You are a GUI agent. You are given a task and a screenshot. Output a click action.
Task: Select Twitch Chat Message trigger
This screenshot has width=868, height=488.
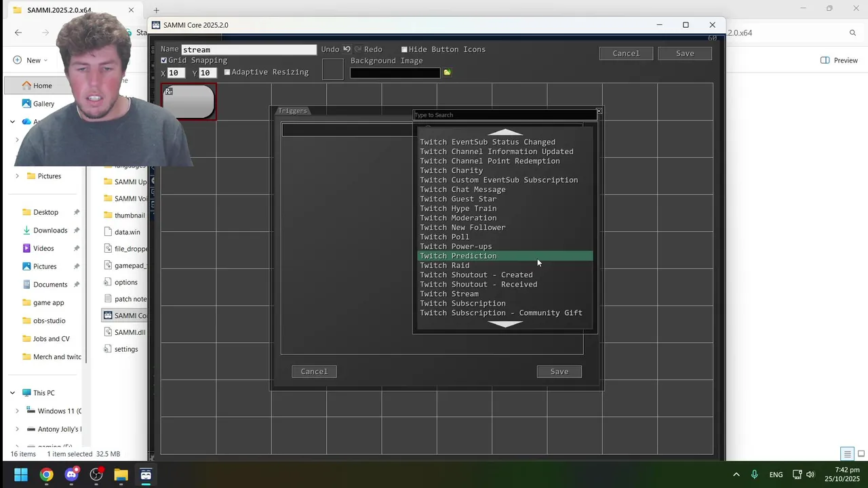(505, 190)
